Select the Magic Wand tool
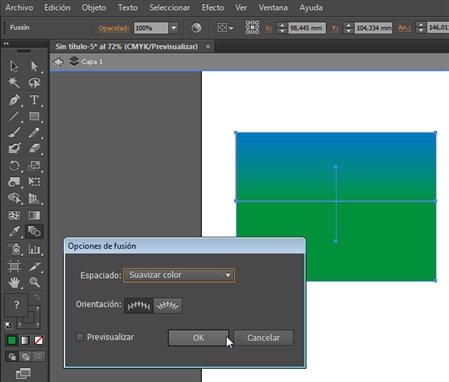This screenshot has height=382, width=449. tap(14, 82)
